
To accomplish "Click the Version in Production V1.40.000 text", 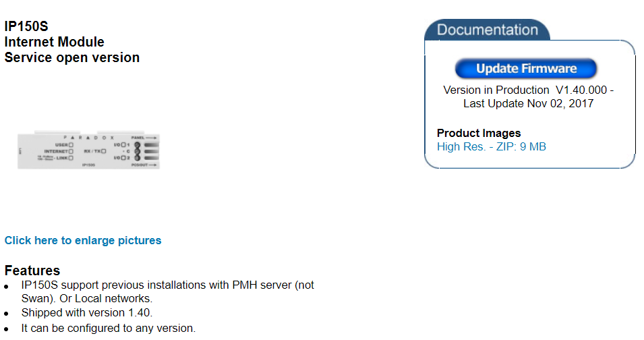I will tap(528, 90).
